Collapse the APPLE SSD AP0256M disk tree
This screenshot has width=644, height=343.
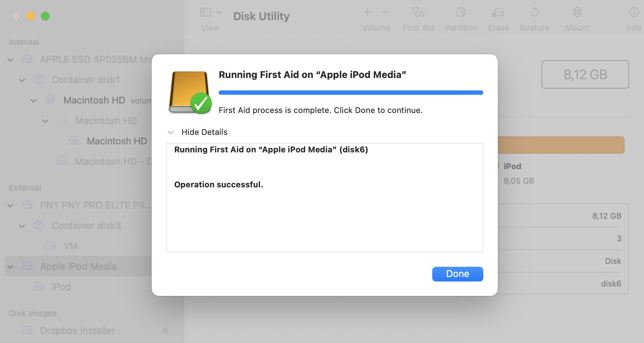(x=10, y=60)
